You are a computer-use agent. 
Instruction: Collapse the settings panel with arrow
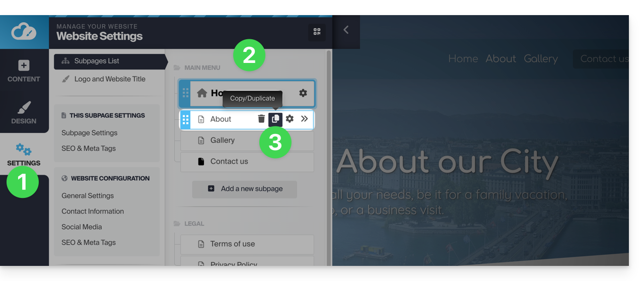point(346,30)
